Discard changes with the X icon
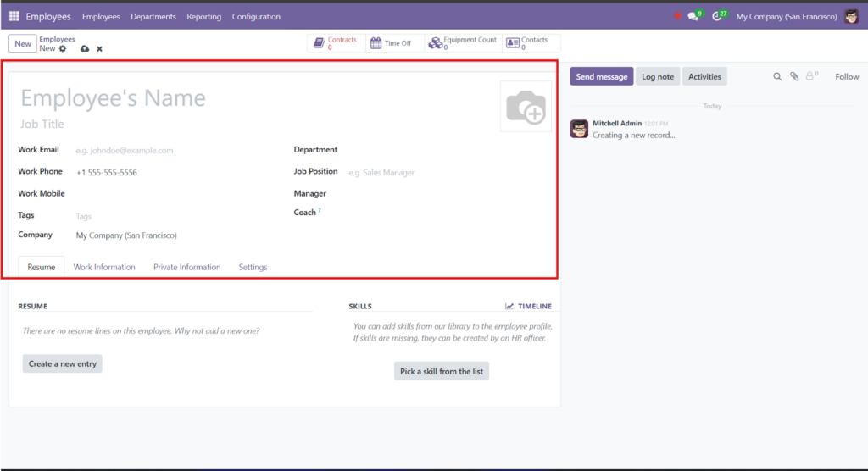The image size is (868, 471). (x=100, y=48)
